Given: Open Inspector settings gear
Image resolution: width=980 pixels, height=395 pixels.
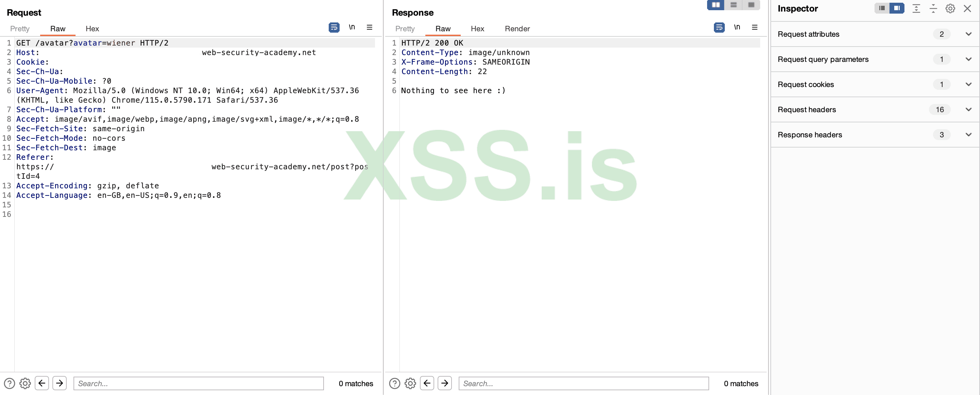Looking at the screenshot, I should tap(950, 8).
